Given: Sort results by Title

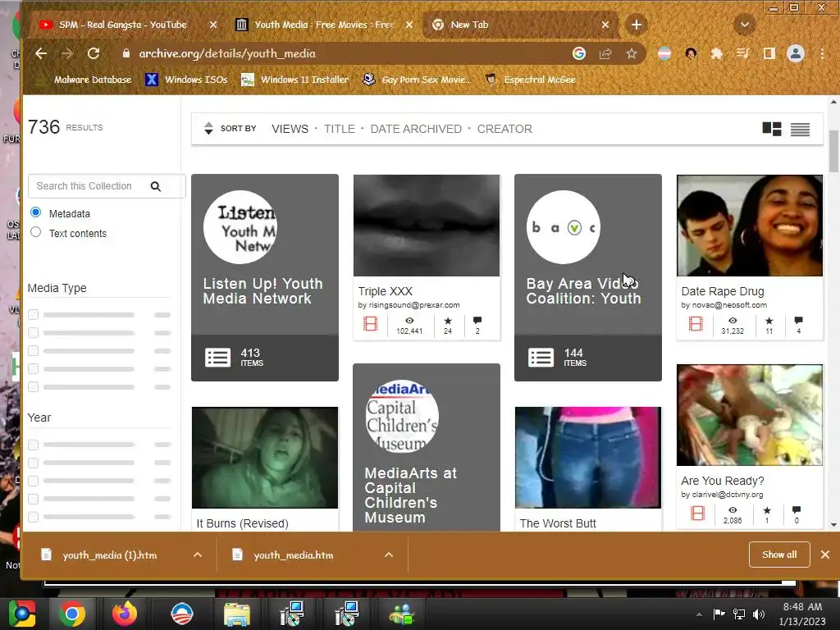Looking at the screenshot, I should [339, 129].
